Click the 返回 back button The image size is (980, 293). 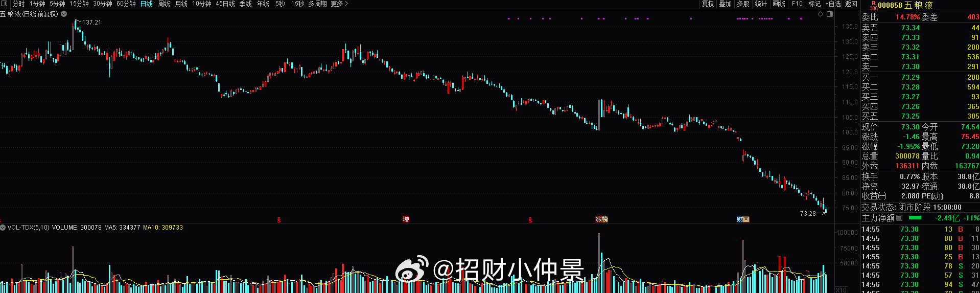pos(851,4)
